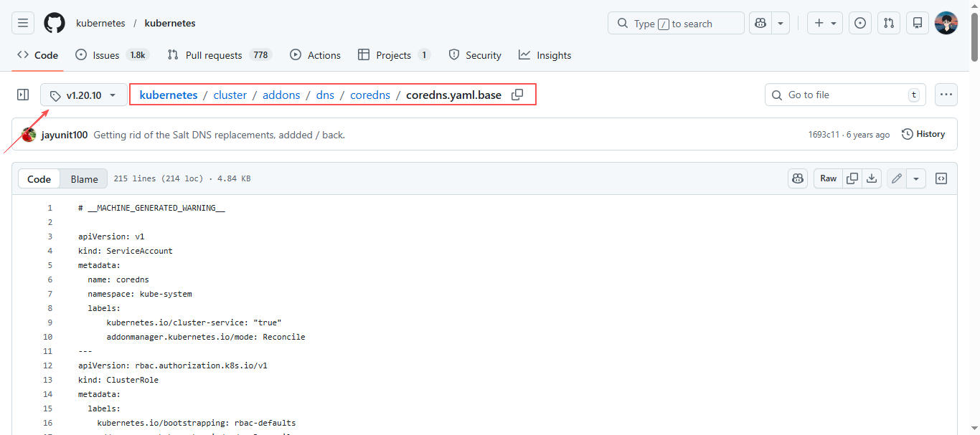Click the page vertical scrollbar thumb
The width and height of the screenshot is (980, 435).
974,36
